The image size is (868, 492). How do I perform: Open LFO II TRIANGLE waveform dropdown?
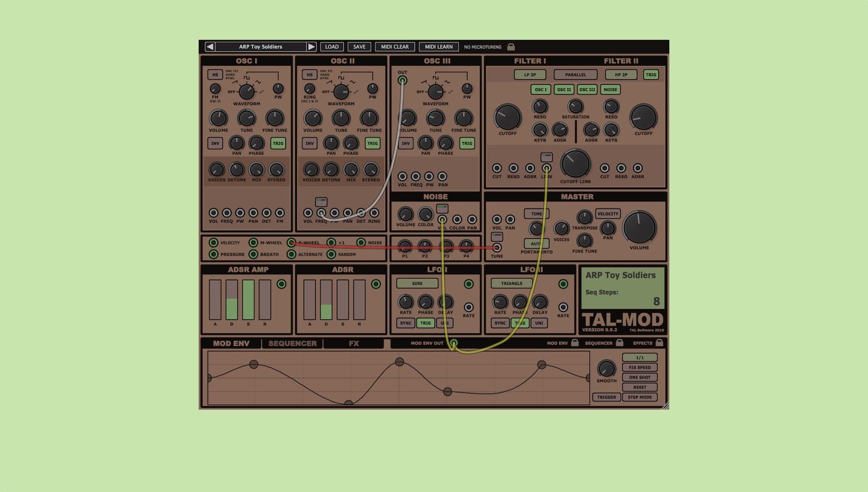(512, 284)
